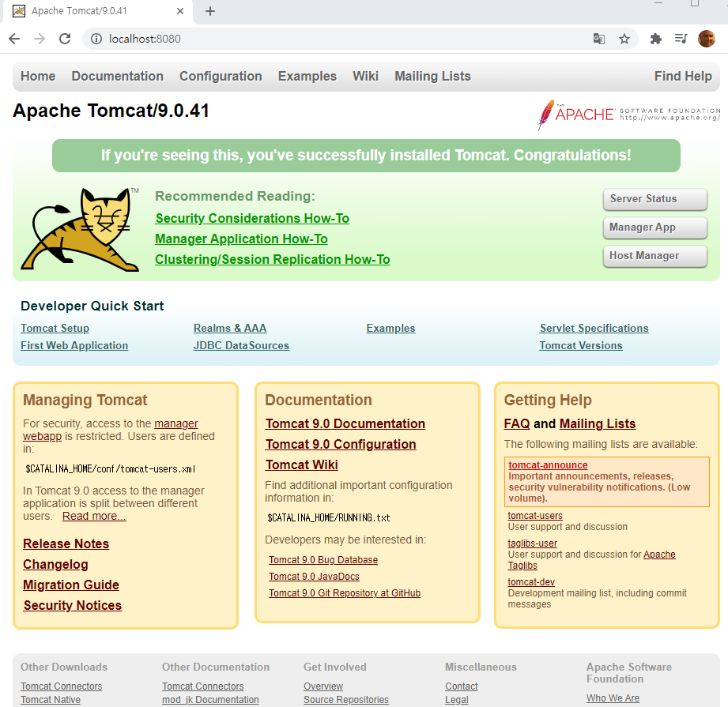The height and width of the screenshot is (707, 728).
Task: Click the Host Manager button
Action: pyautogui.click(x=655, y=256)
